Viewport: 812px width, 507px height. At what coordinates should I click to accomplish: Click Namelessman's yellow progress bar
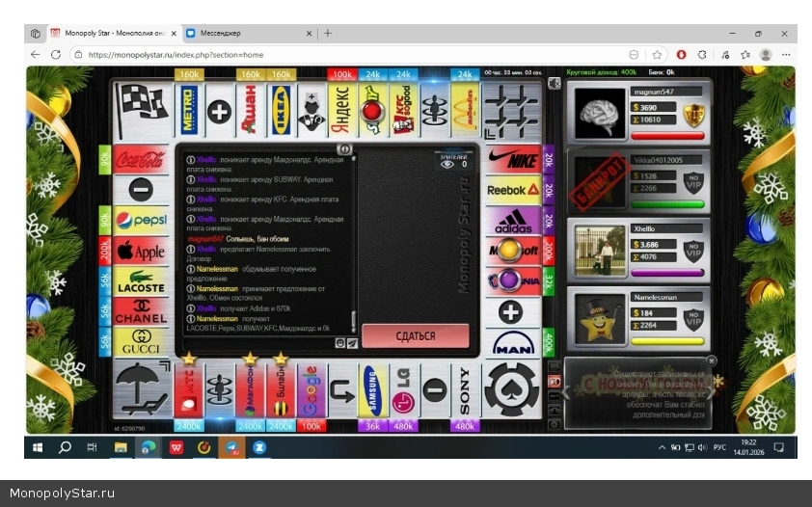tap(667, 341)
